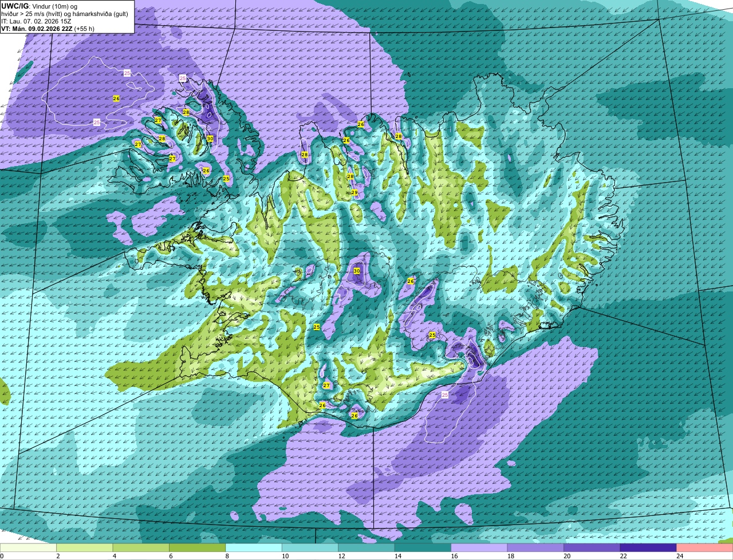
Task: Click the legend tick label "6"
Action: coord(170,556)
